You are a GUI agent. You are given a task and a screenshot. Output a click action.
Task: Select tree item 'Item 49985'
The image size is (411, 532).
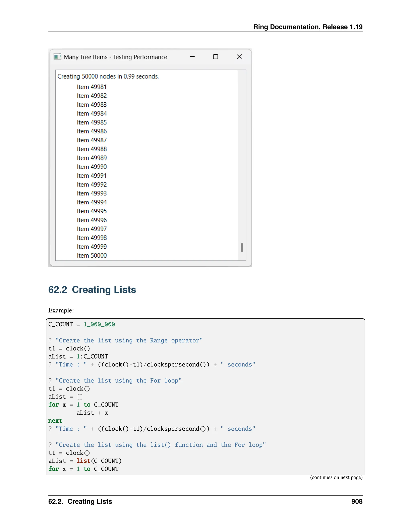pyautogui.click(x=92, y=122)
